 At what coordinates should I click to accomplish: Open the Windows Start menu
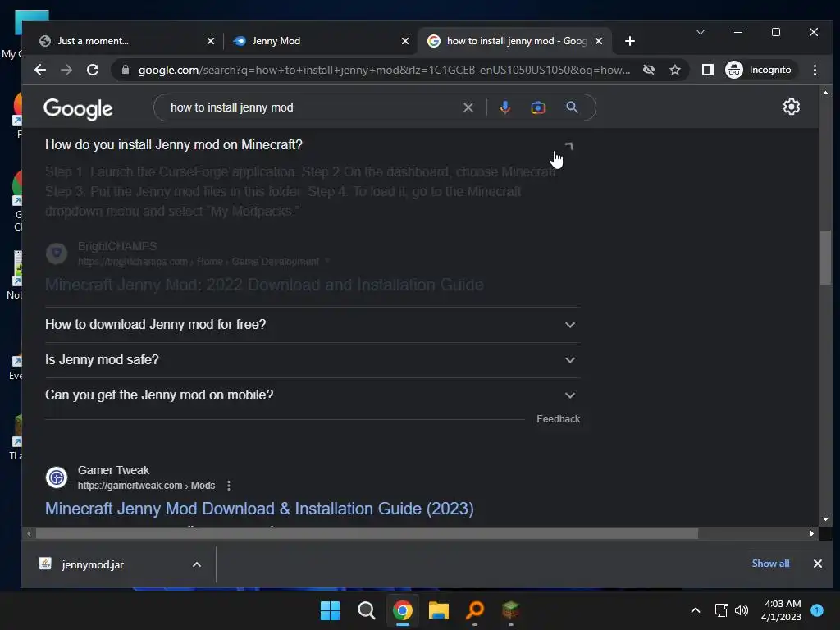point(330,610)
